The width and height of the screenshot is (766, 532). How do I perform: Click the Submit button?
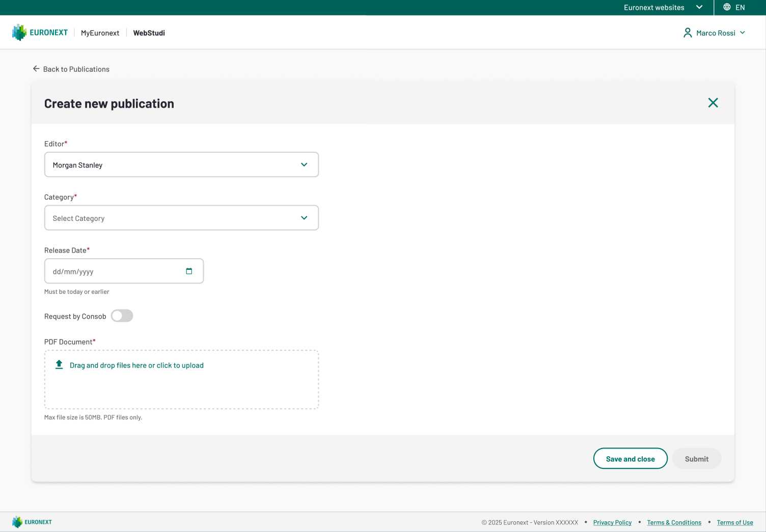coord(697,458)
